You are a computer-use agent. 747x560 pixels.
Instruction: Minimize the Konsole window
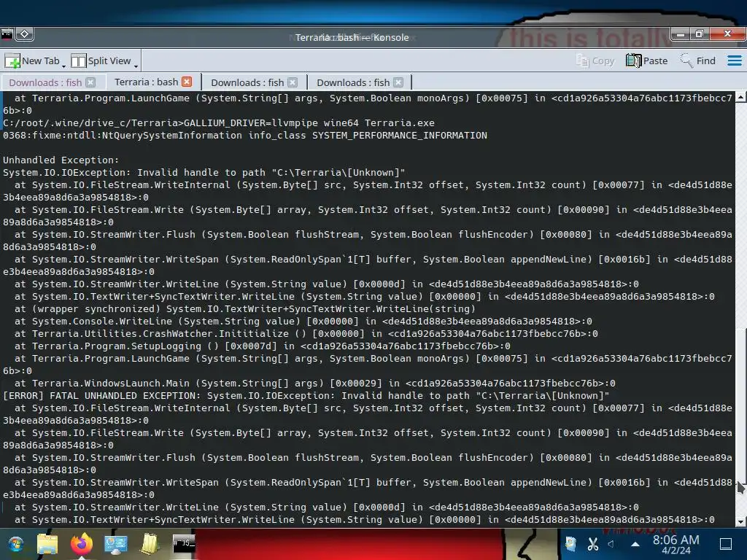pos(681,34)
